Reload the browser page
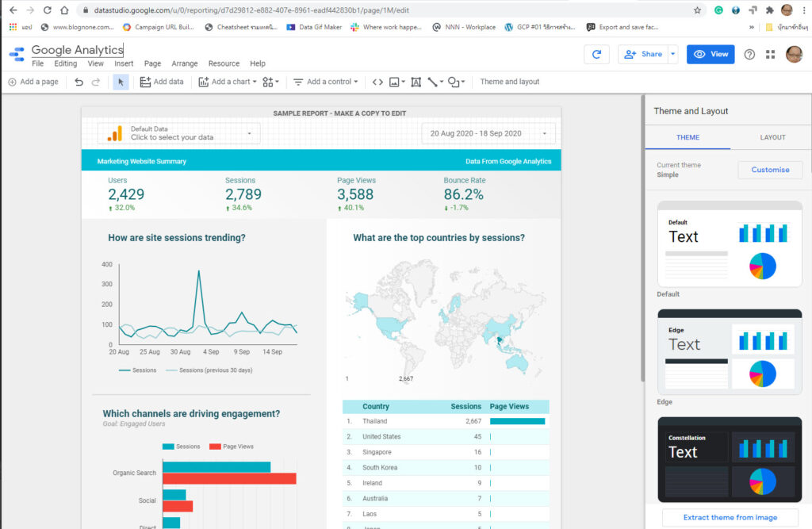The height and width of the screenshot is (529, 812). pyautogui.click(x=47, y=10)
